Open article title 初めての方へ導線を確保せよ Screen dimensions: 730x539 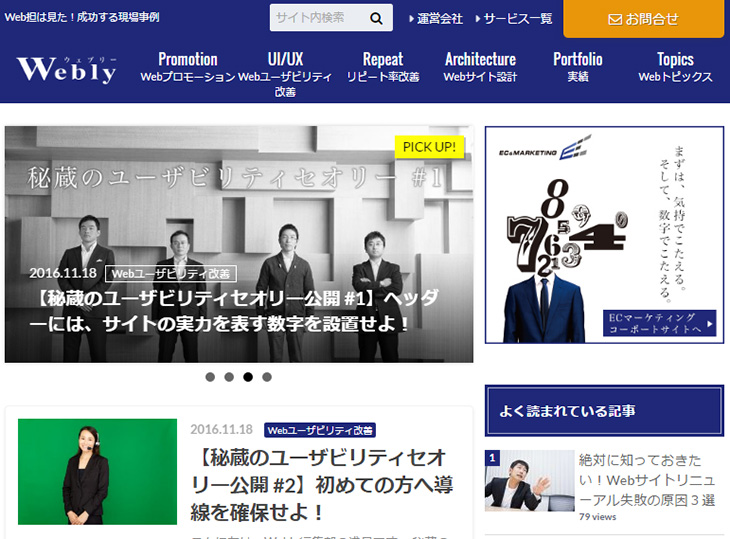click(321, 485)
